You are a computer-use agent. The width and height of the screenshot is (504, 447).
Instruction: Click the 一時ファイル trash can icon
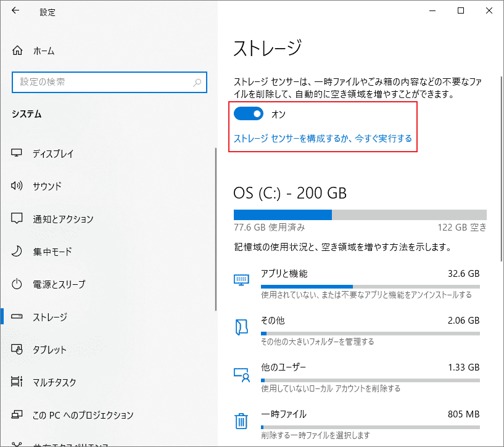point(242,419)
